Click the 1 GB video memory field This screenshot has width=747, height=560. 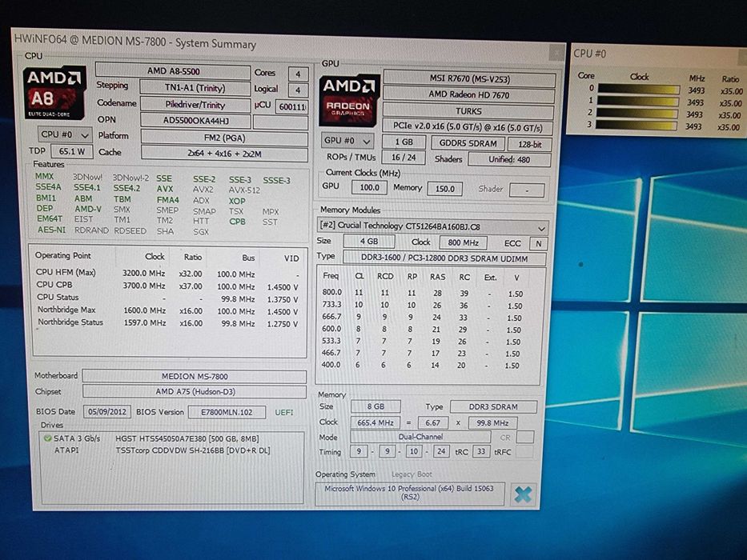(404, 142)
